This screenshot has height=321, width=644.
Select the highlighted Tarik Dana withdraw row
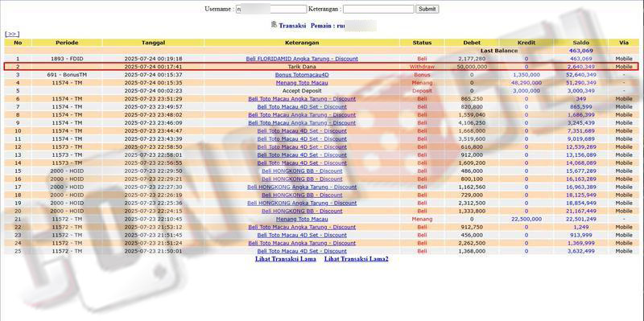tap(321, 67)
